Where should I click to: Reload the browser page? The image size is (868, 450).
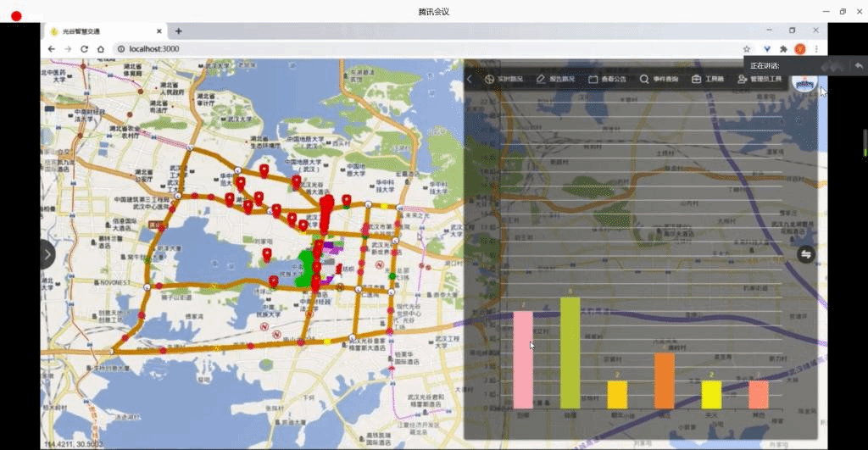coord(84,49)
